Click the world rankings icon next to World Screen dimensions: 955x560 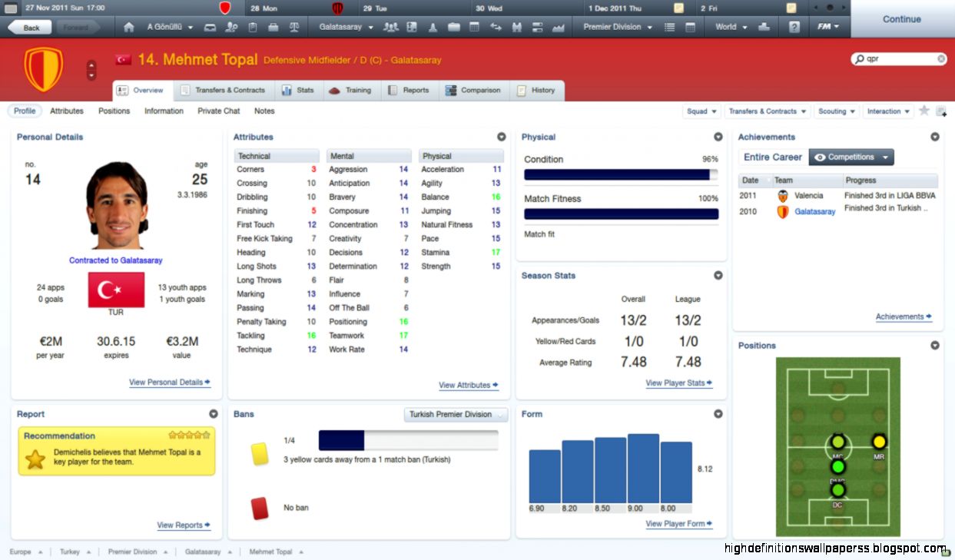[x=764, y=27]
